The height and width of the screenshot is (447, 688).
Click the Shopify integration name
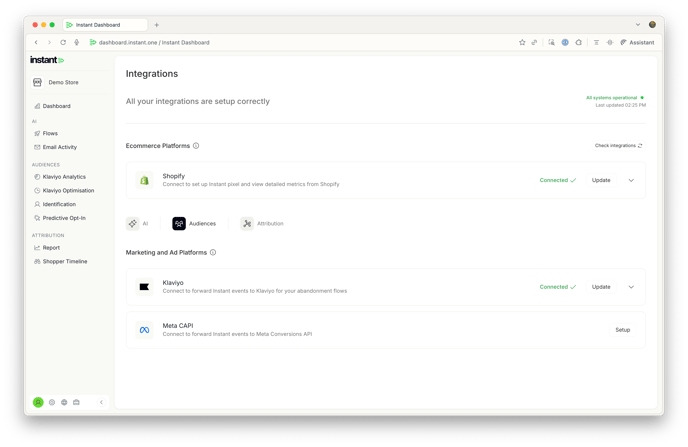pos(174,176)
